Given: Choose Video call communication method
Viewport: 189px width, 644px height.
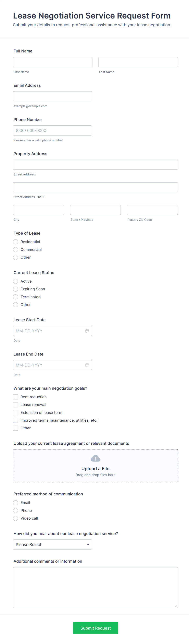Looking at the screenshot, I should click(15, 518).
